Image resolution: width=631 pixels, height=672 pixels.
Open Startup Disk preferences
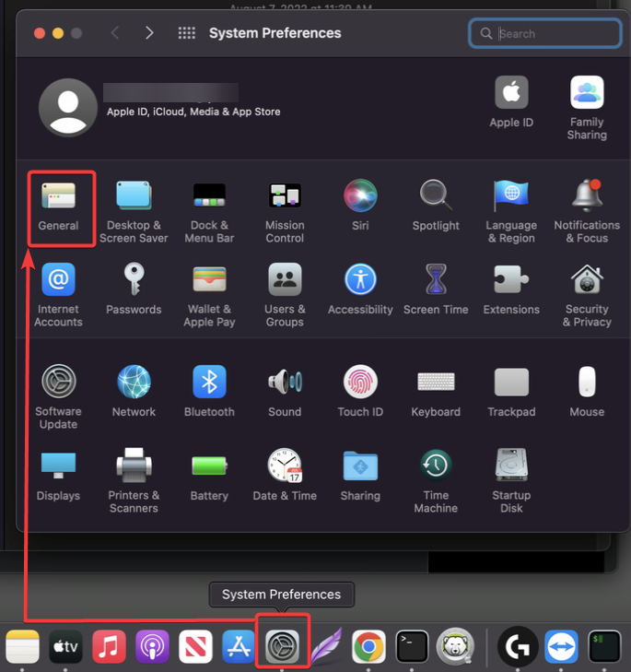(511, 481)
